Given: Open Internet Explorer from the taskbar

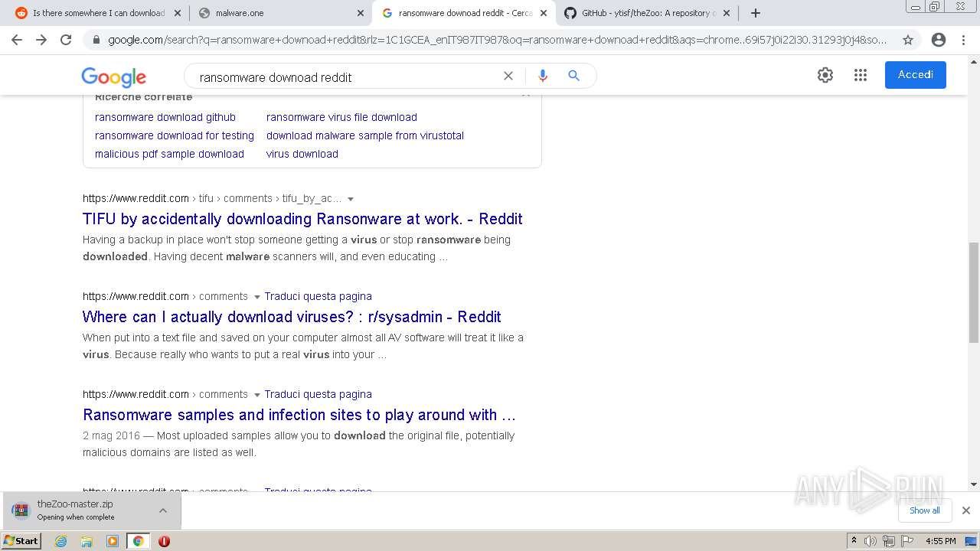Looking at the screenshot, I should coord(60,541).
